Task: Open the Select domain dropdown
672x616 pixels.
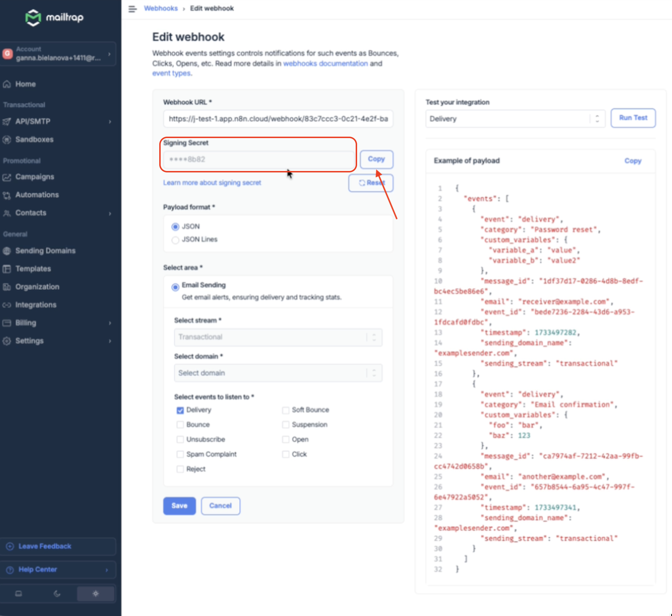Action: (x=278, y=373)
